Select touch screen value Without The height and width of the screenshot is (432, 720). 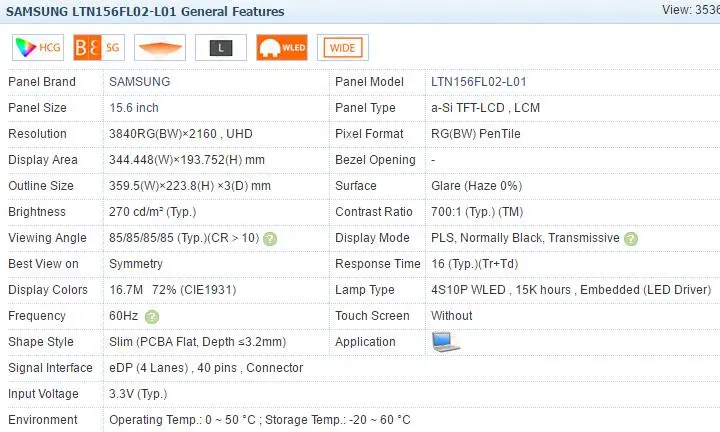[x=452, y=316]
